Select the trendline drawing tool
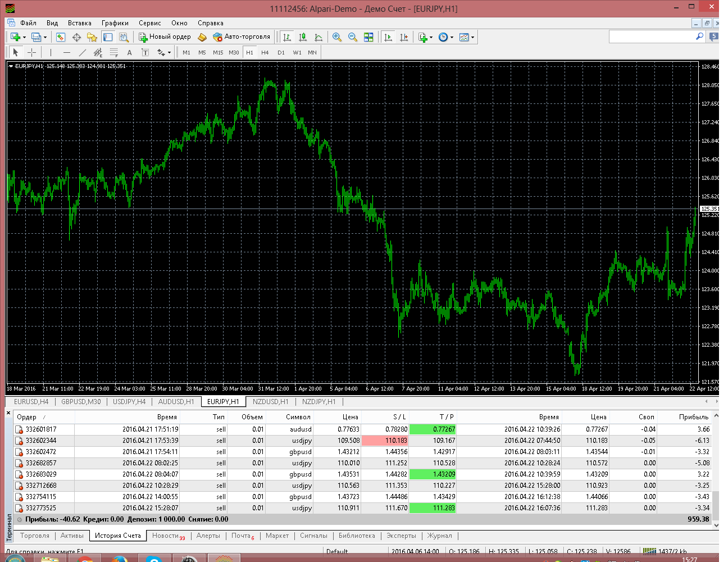 click(x=83, y=52)
